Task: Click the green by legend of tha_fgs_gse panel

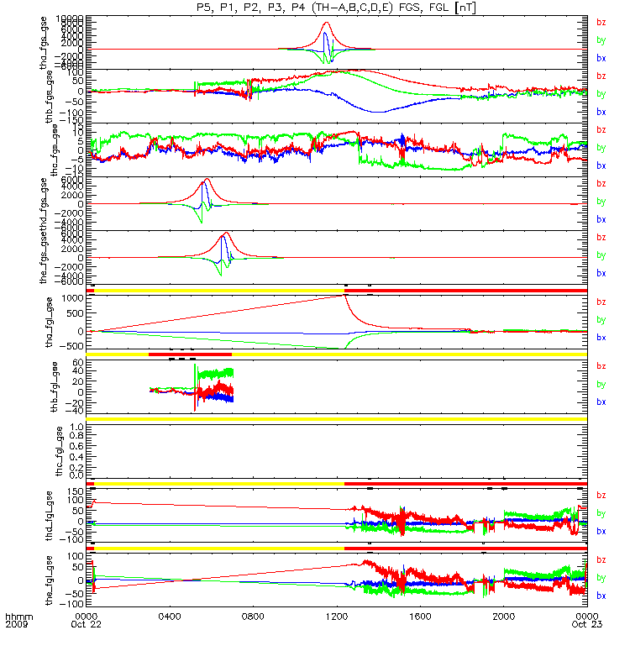Action: tap(601, 40)
